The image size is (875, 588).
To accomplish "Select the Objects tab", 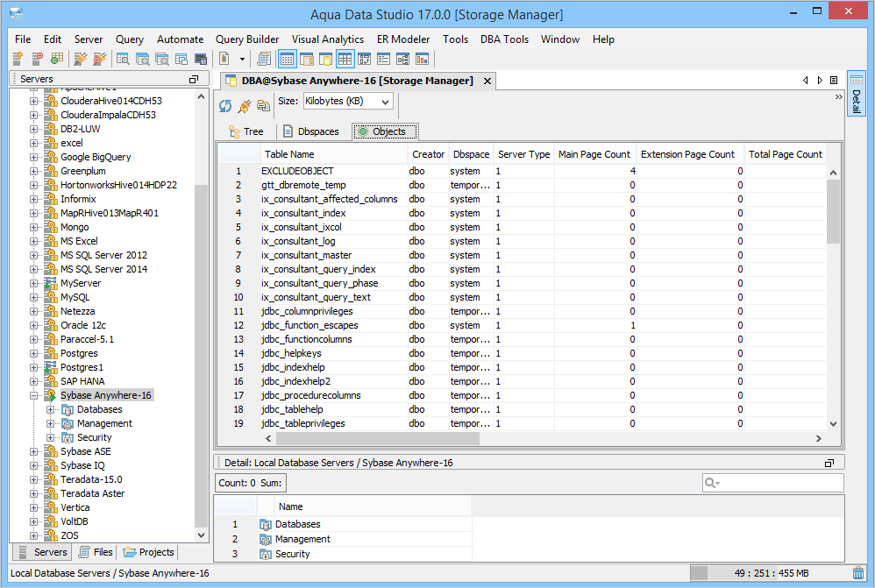I will click(x=385, y=131).
